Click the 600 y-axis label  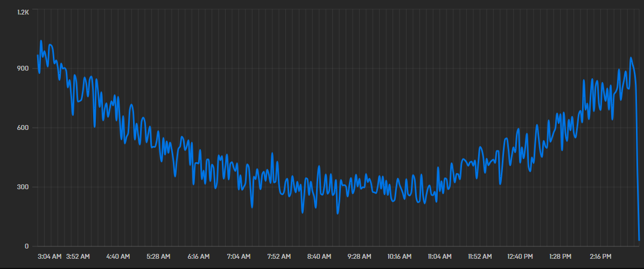tap(23, 128)
